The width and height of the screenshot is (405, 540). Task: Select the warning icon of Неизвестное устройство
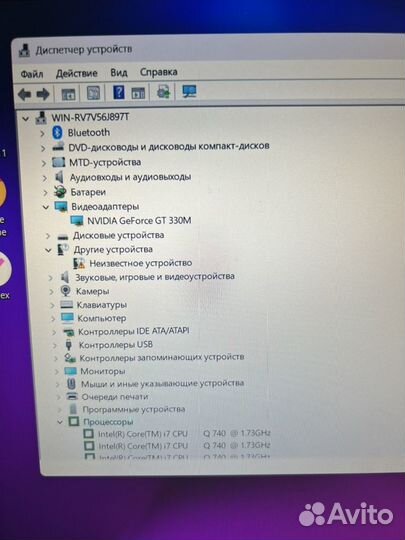tap(79, 264)
